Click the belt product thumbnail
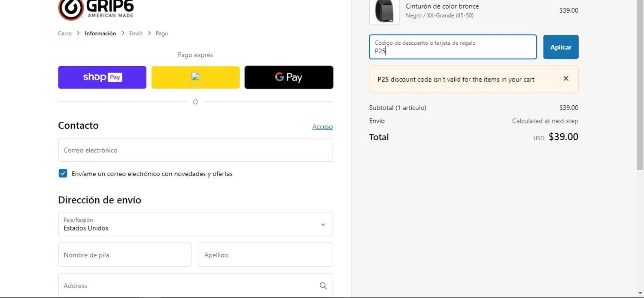This screenshot has height=298, width=644. [x=384, y=11]
